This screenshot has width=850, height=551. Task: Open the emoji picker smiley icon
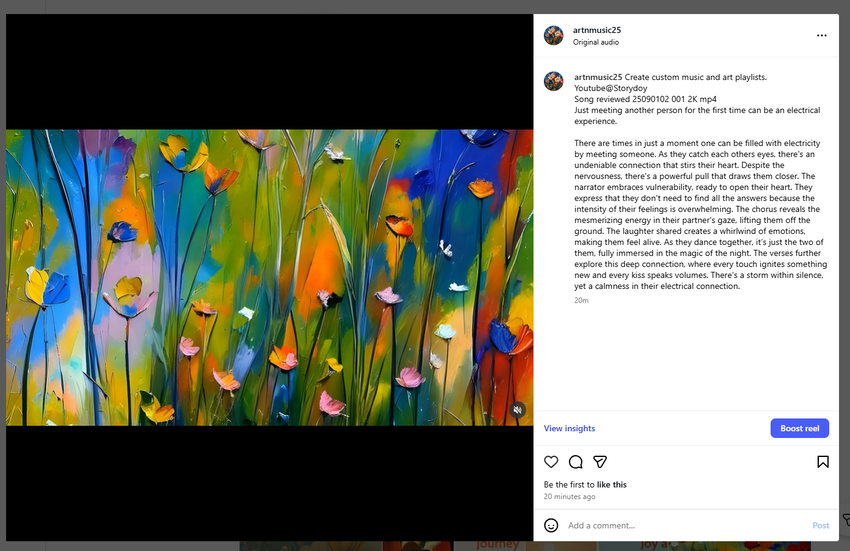click(551, 525)
